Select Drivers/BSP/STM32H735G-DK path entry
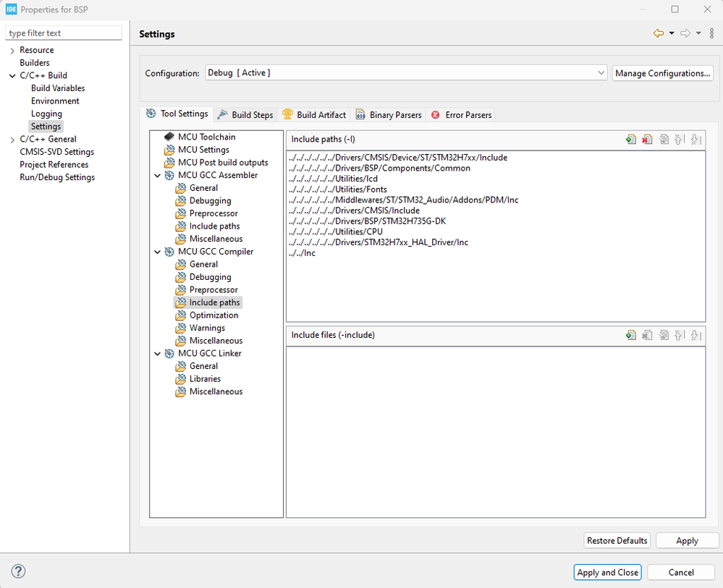The width and height of the screenshot is (723, 588). [367, 221]
